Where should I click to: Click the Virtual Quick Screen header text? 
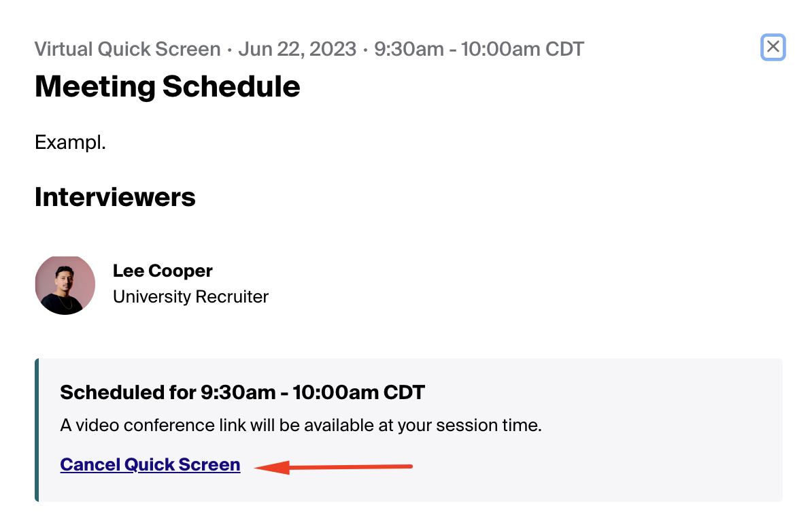[127, 49]
